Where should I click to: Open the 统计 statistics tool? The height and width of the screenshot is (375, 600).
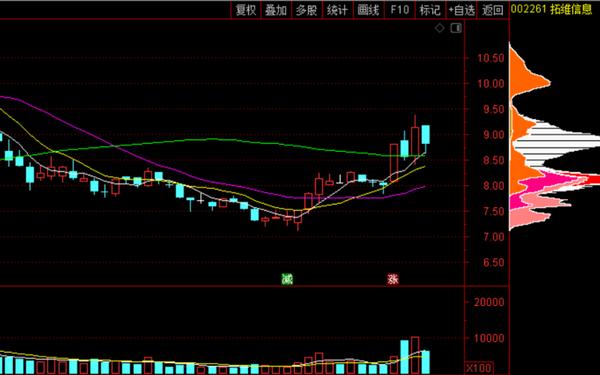point(338,10)
